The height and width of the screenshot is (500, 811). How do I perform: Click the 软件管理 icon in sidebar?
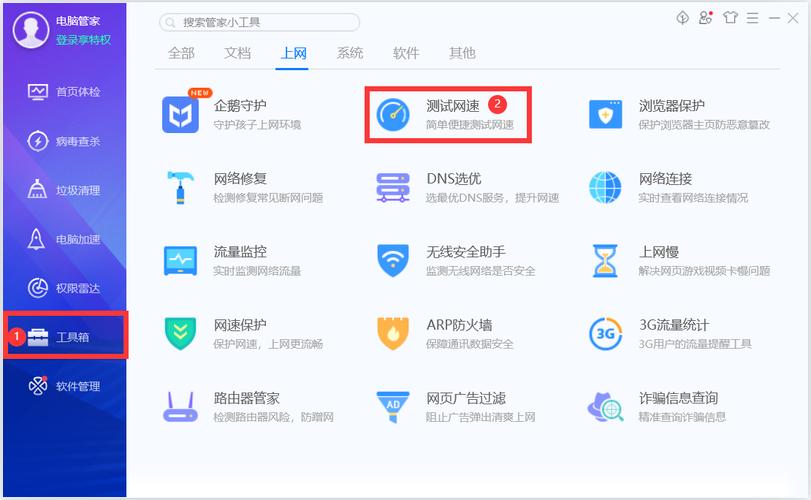click(x=38, y=386)
